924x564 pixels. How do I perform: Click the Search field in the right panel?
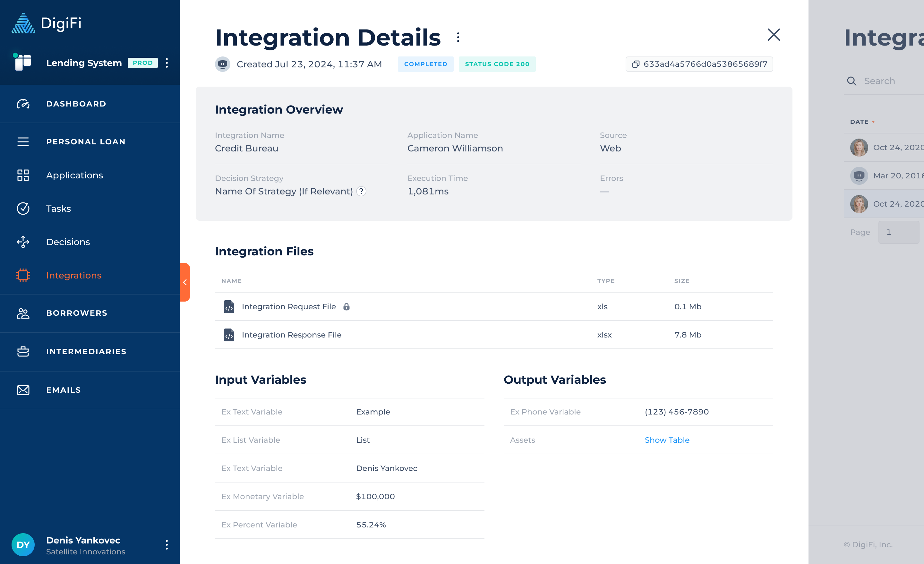click(885, 81)
